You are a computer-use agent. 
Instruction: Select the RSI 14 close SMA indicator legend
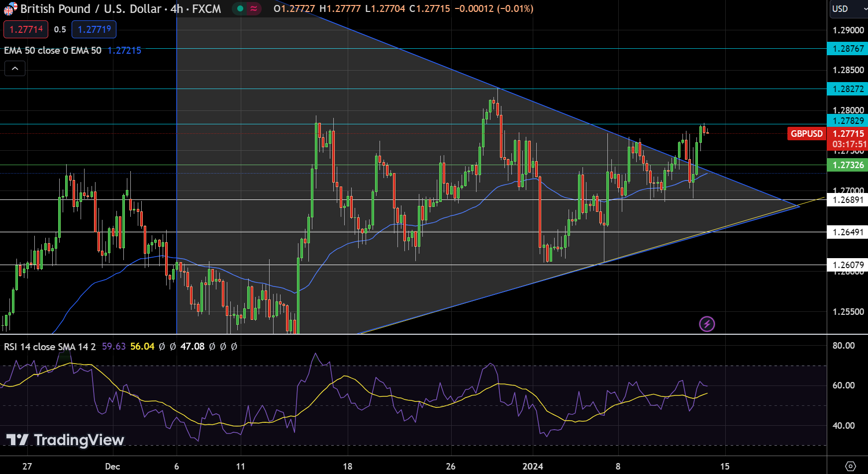50,346
